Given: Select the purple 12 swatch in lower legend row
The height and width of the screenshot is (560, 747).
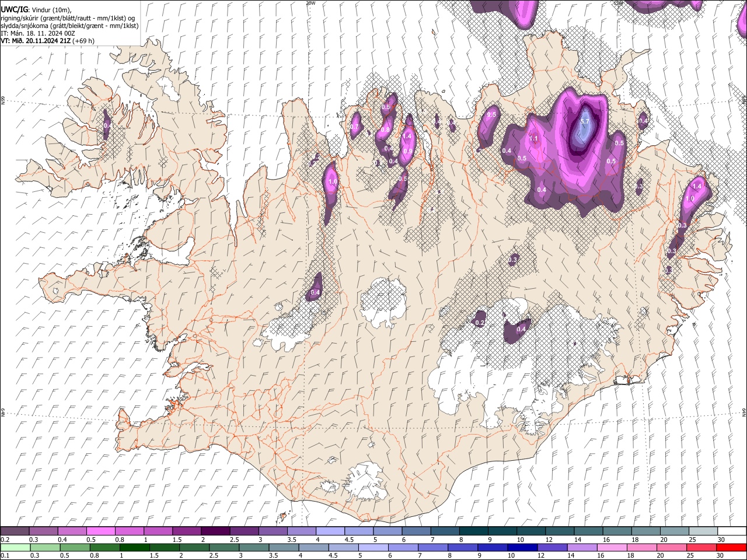Looking at the screenshot, I should point(552,547).
